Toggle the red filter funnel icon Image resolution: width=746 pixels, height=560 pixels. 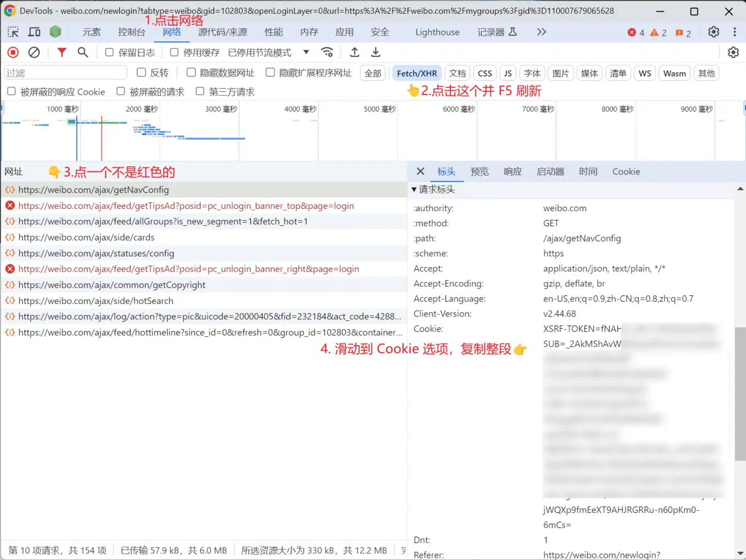[62, 52]
